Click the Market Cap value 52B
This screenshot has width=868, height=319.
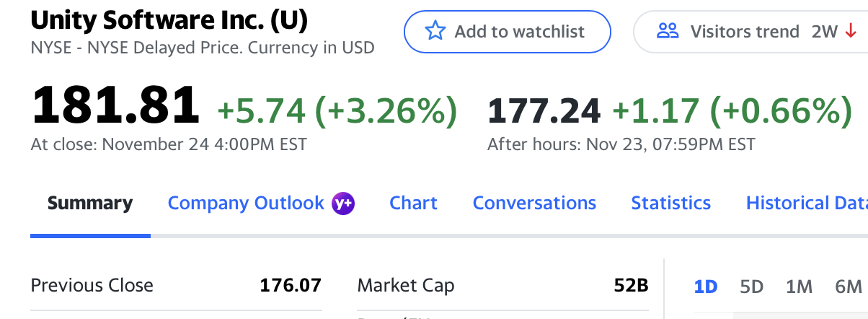coord(631,285)
